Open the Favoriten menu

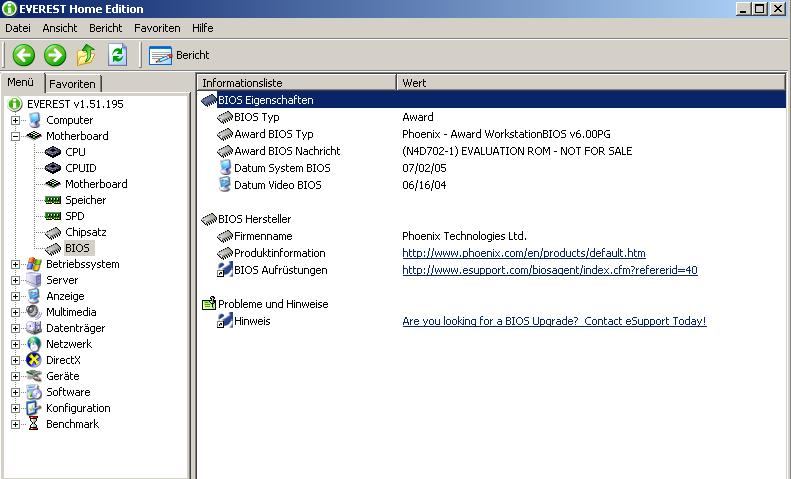pos(157,28)
